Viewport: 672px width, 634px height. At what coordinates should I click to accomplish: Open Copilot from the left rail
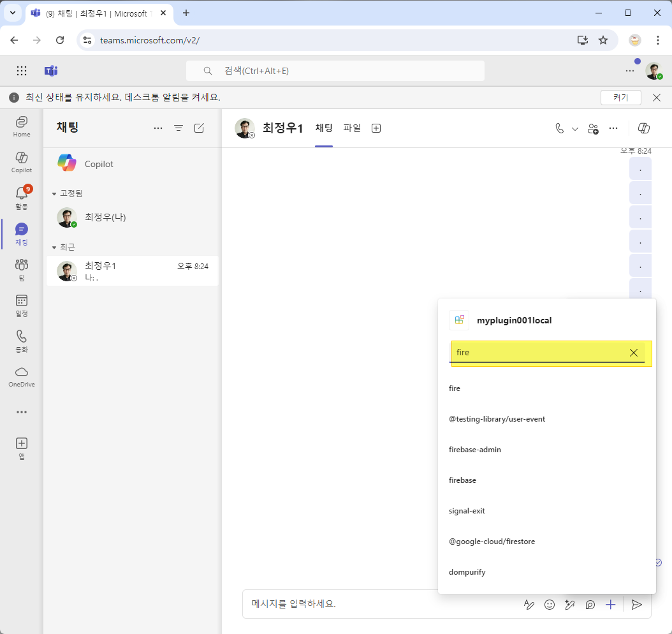coord(22,162)
